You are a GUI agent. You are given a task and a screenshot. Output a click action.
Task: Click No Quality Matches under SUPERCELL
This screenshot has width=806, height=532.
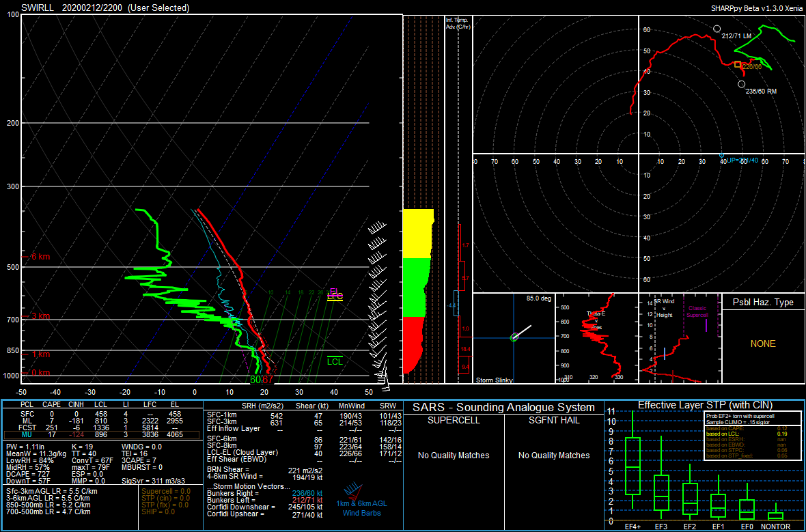(x=454, y=456)
